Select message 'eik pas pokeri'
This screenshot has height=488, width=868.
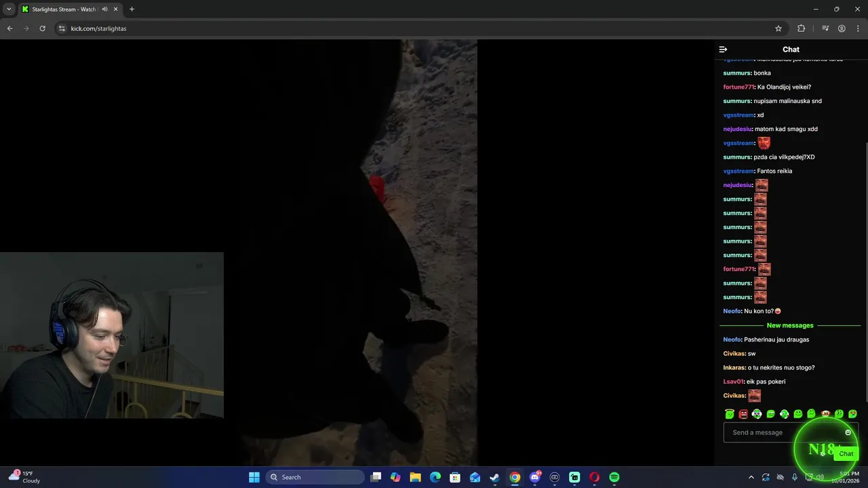[x=766, y=382]
